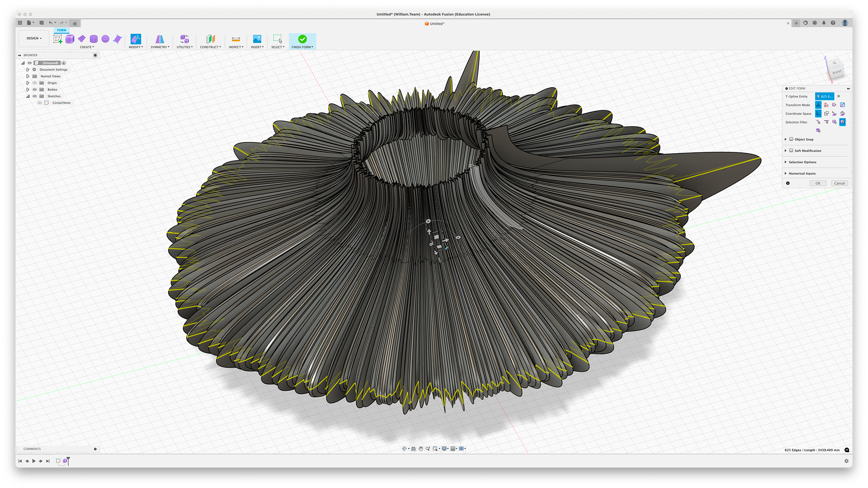The width and height of the screenshot is (868, 488).
Task: Switch to the FORM tab
Action: (61, 30)
